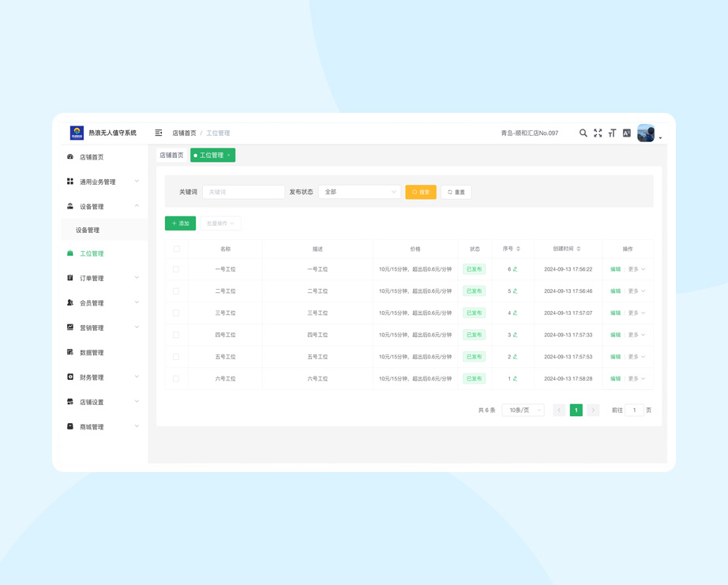Tick the checkbox for 六号工位 row

pos(176,379)
